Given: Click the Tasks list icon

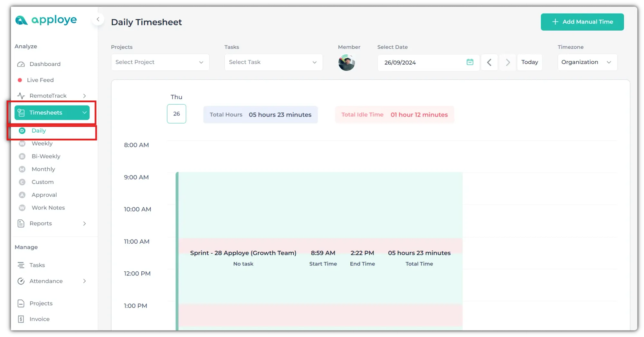Looking at the screenshot, I should [21, 265].
